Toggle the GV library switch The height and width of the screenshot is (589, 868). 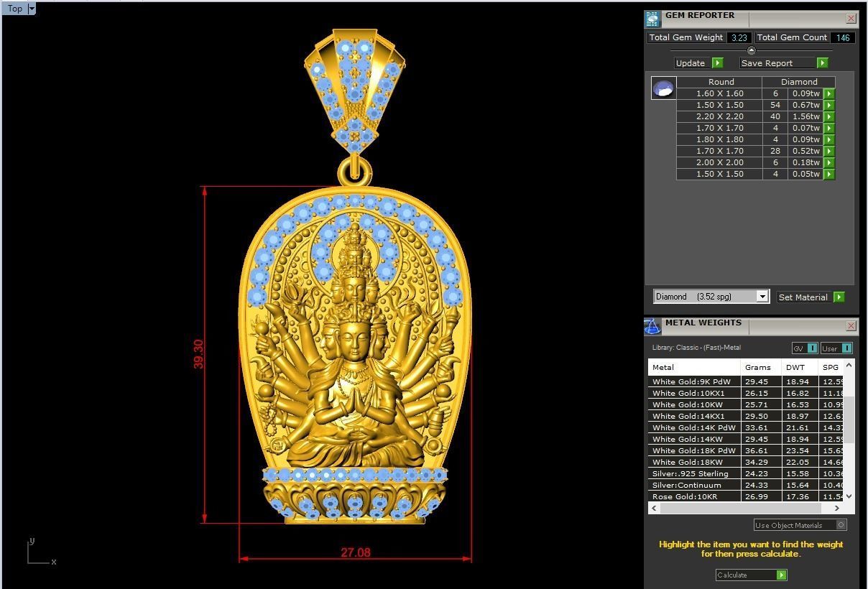(x=813, y=348)
